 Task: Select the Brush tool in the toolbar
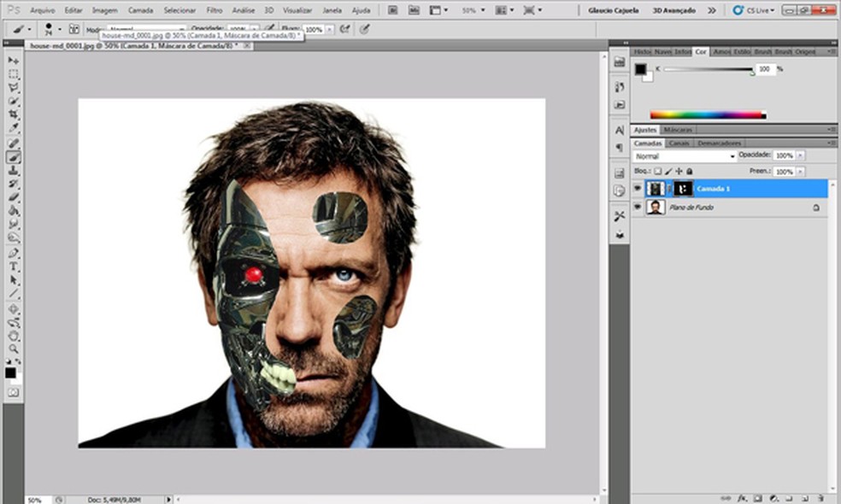coord(12,157)
